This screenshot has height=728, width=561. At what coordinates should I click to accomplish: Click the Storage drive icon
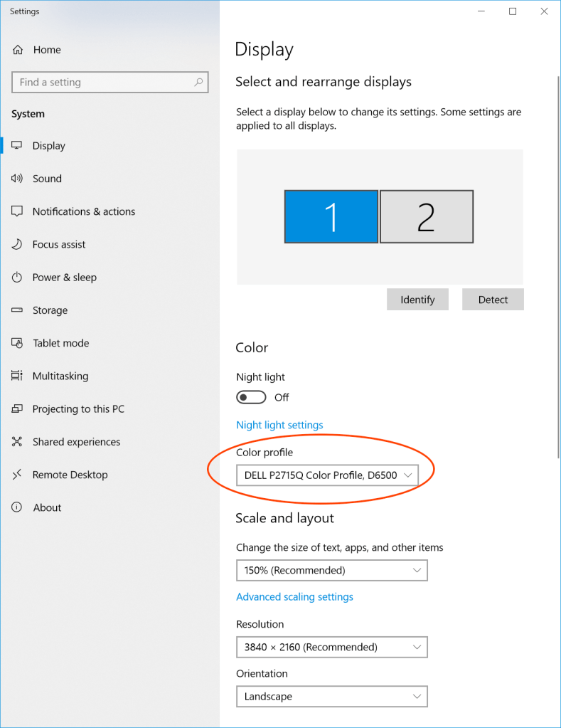17,310
